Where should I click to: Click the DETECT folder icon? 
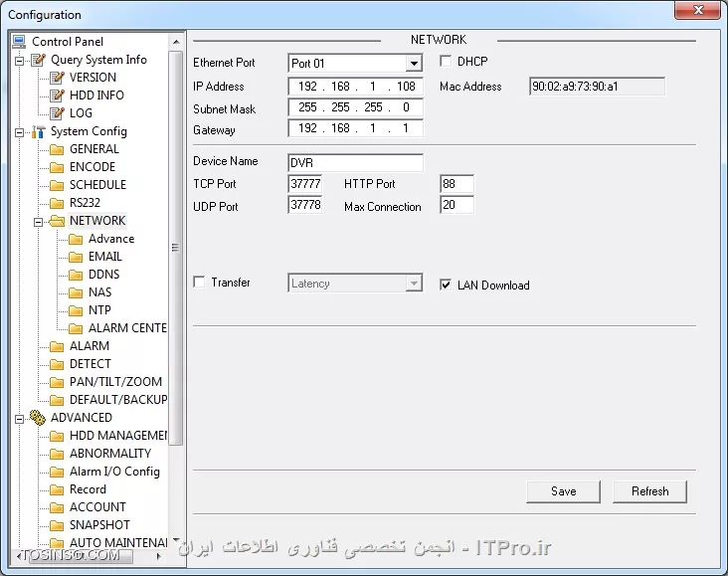pos(57,364)
